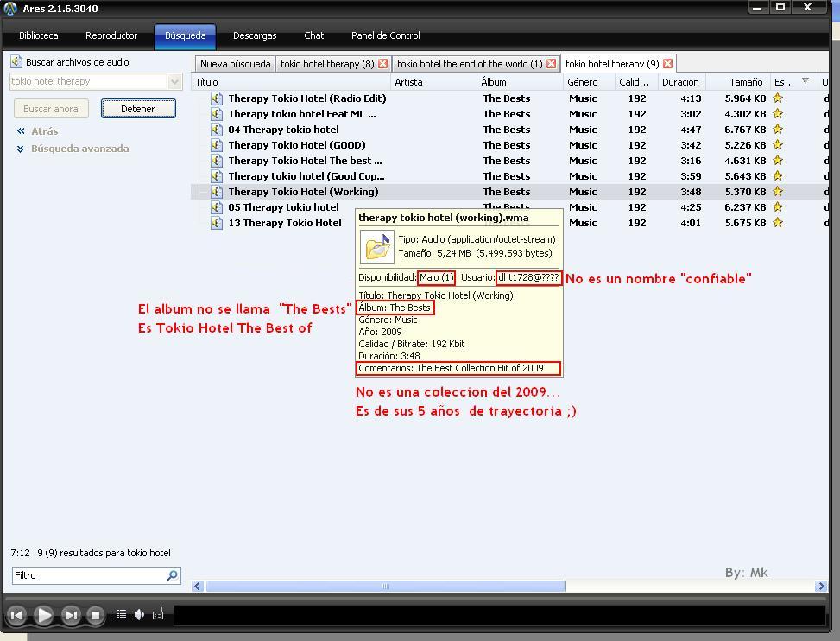The image size is (840, 641).
Task: Open the Biblioteca tab
Action: click(x=39, y=35)
